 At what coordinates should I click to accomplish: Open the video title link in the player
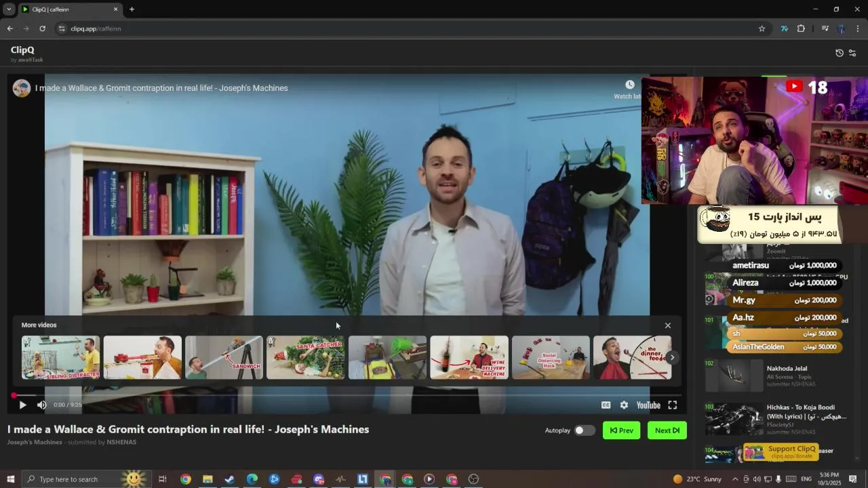[x=161, y=88]
